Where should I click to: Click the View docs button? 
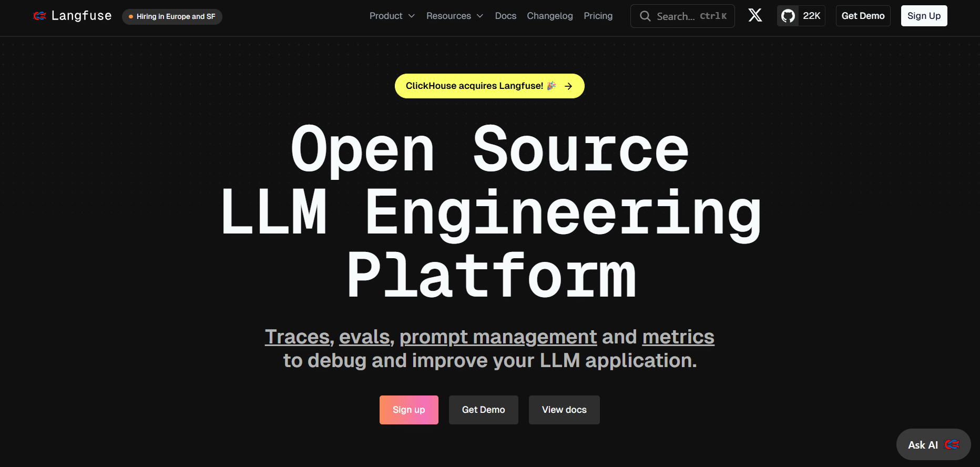pos(564,410)
